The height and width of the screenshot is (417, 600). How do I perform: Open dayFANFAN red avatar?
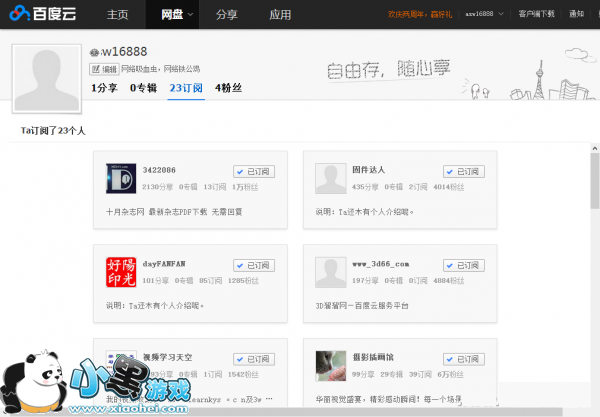pos(121,272)
